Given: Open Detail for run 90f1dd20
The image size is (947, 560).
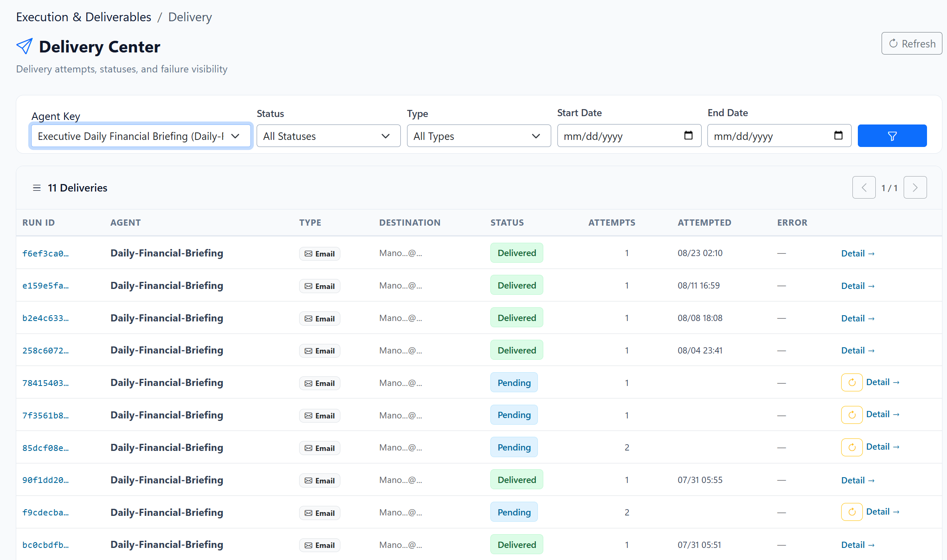Looking at the screenshot, I should tap(858, 480).
